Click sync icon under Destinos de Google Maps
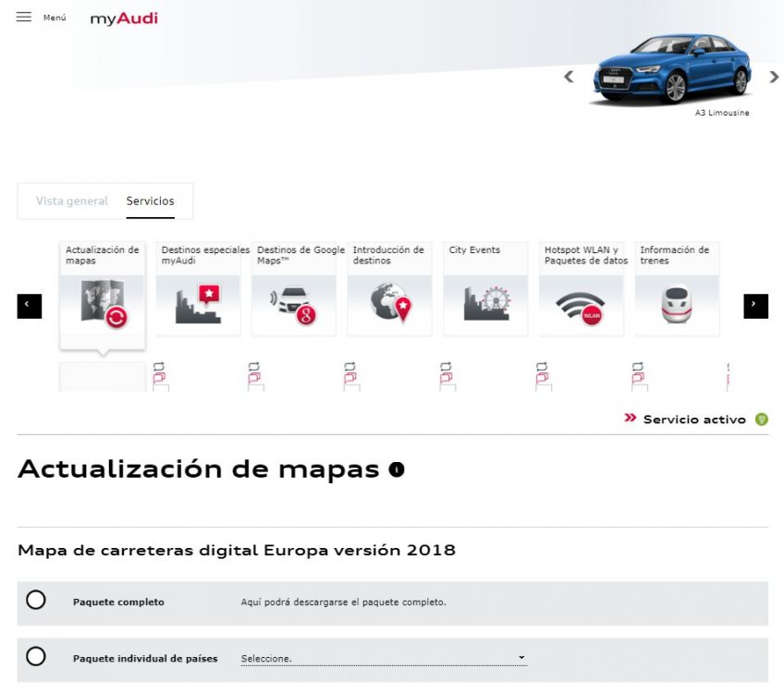The image size is (784, 693). click(254, 367)
